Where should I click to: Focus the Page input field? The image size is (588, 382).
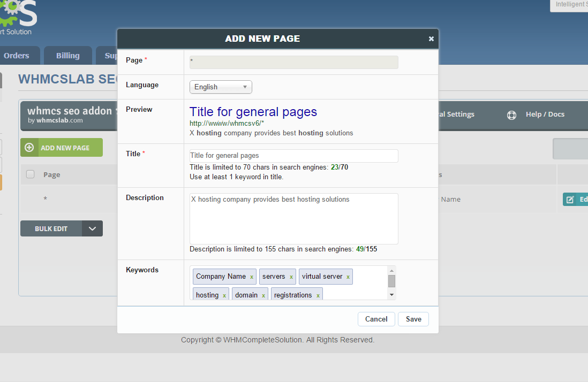click(x=293, y=62)
